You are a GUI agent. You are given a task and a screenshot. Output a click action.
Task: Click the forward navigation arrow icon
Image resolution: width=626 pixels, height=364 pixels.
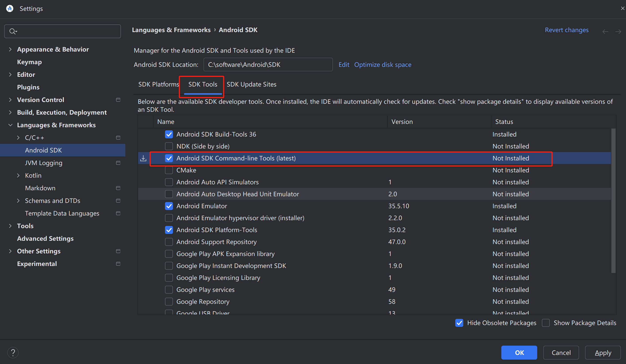618,32
